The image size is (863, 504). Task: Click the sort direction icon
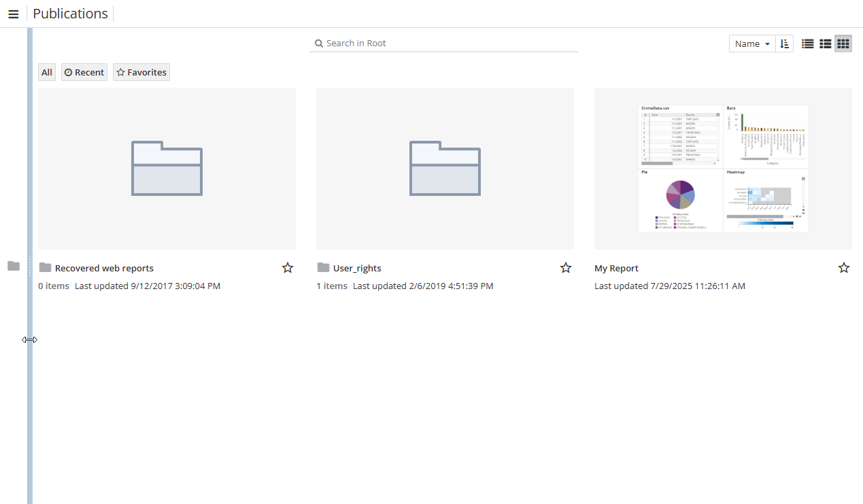[x=784, y=44]
